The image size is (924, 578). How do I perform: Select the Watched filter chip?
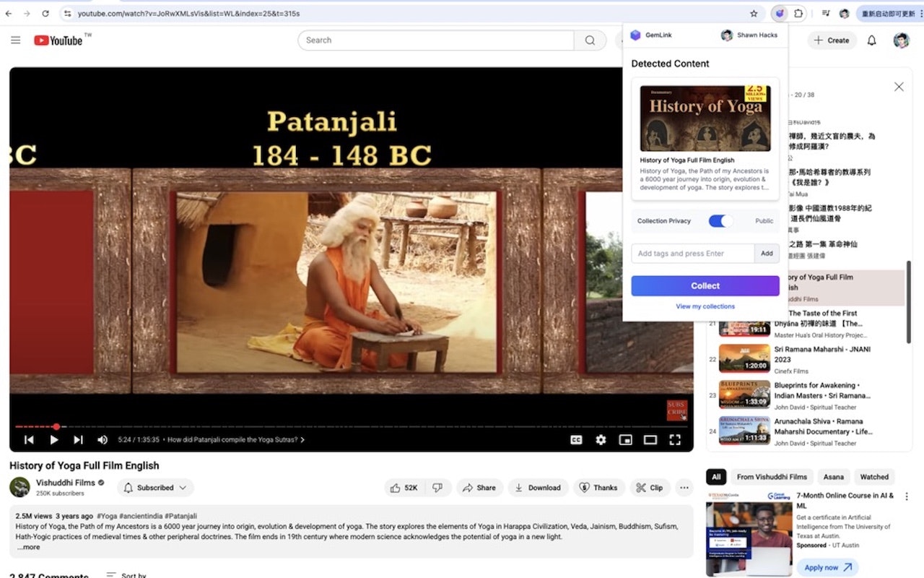[874, 477]
